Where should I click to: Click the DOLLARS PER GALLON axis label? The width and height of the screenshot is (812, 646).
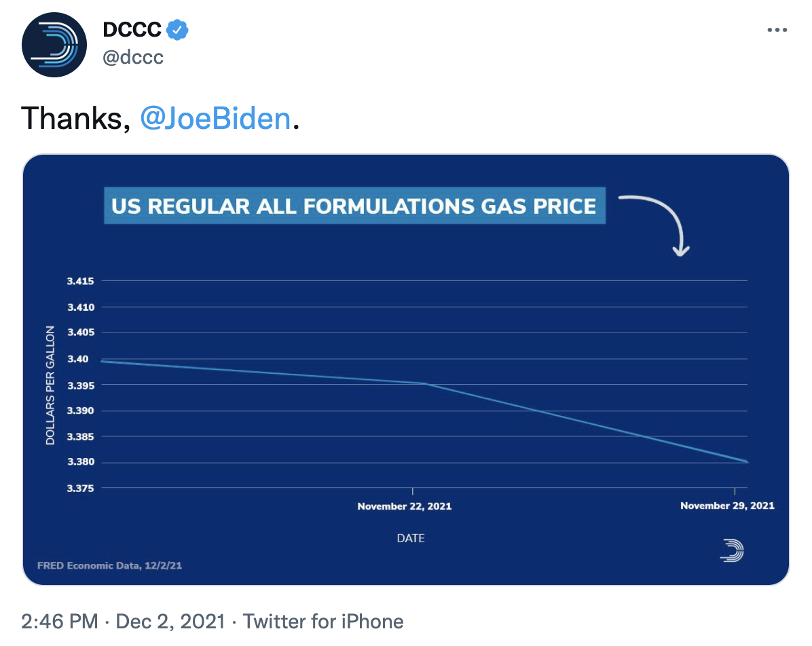(50, 385)
